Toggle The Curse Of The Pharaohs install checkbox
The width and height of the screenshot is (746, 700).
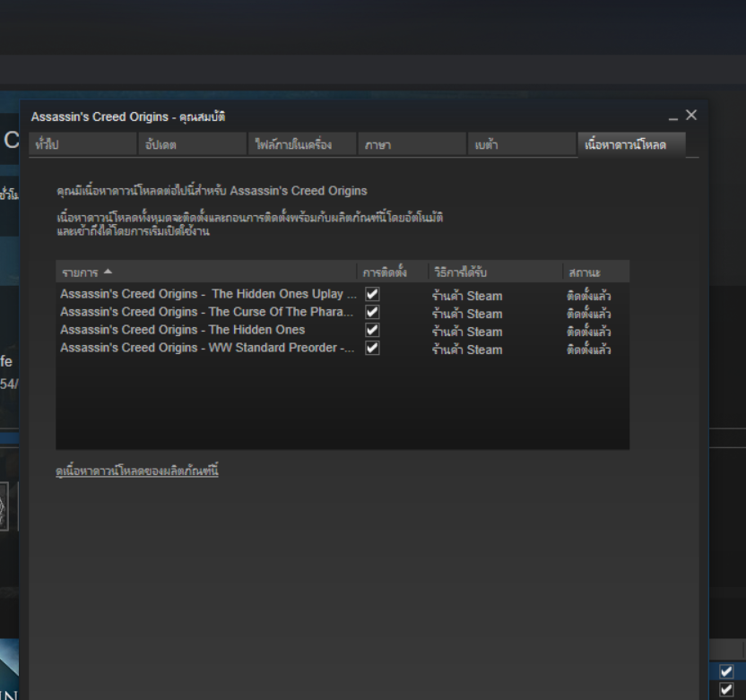[x=372, y=312]
